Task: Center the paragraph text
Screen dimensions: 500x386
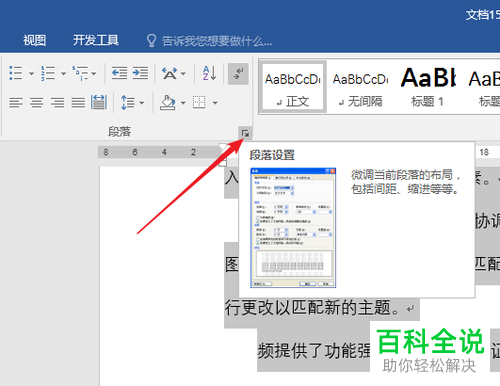Action: tap(37, 102)
